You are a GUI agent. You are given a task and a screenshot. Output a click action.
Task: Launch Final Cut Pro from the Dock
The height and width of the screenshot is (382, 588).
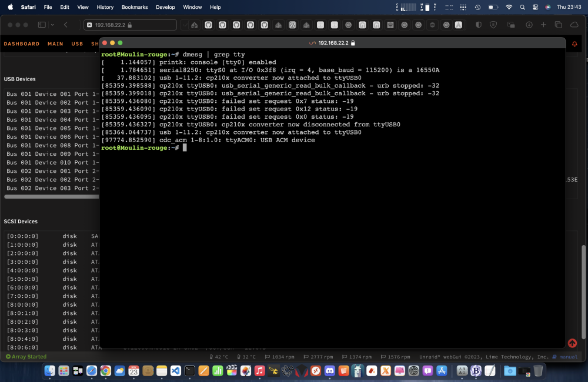[x=232, y=371]
